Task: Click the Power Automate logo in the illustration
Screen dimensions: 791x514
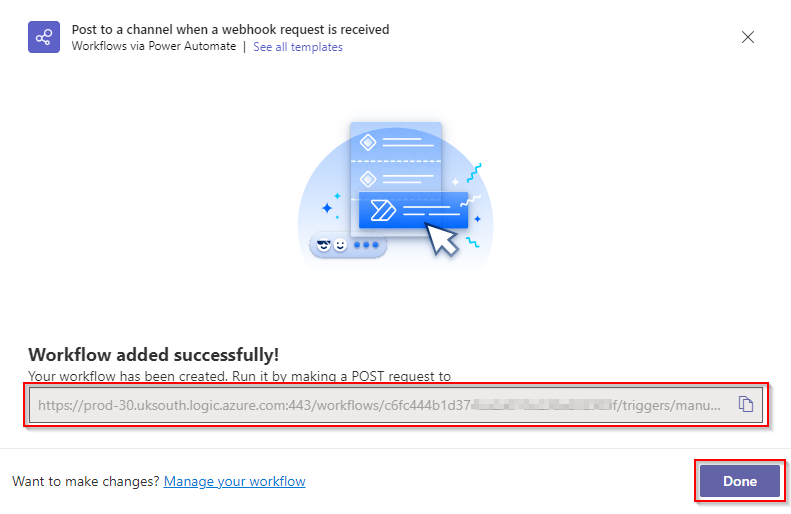Action: point(383,210)
